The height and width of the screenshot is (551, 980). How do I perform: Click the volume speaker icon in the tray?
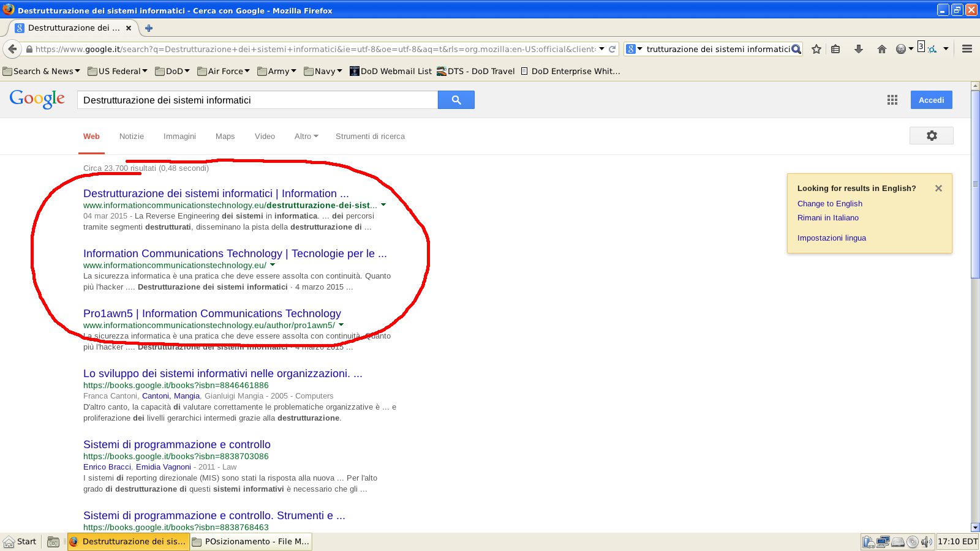click(926, 542)
